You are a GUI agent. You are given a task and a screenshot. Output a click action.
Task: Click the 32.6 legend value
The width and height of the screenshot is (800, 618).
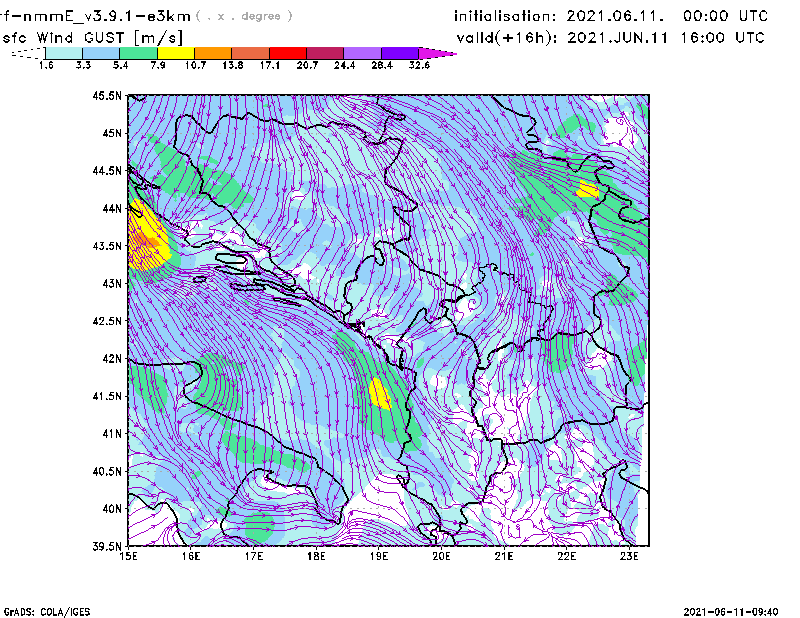419,65
